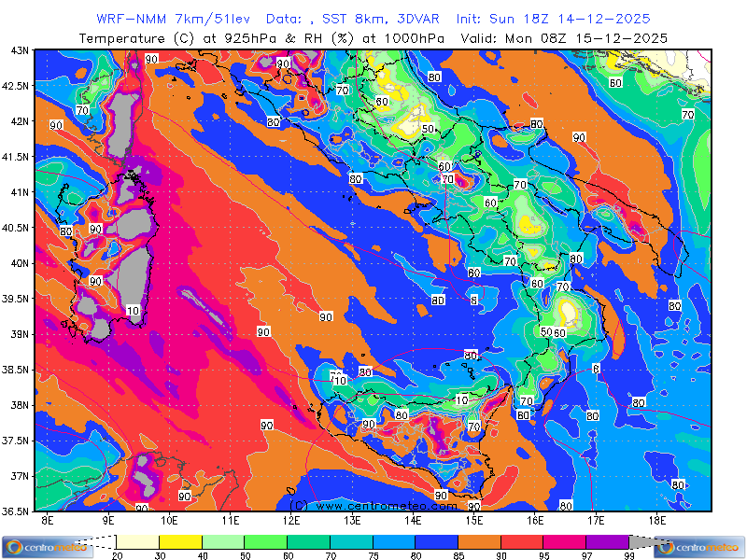Click the 36.5N latitude axis label
The width and height of the screenshot is (747, 560).
click(x=15, y=511)
